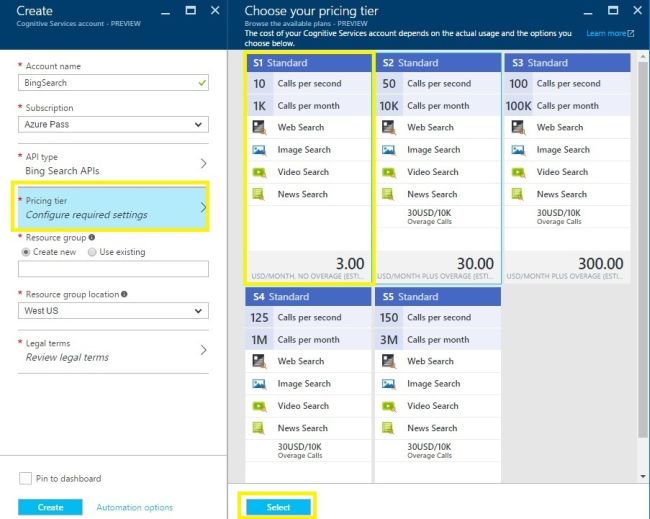
Task: Click 30USD/10K Overage Calls in S2 card
Action: click(x=429, y=217)
